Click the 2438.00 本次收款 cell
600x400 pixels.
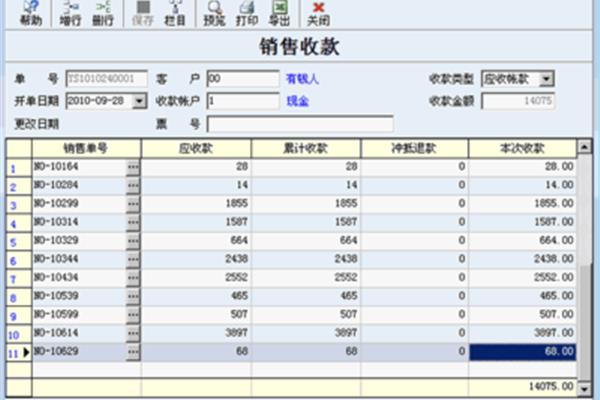[x=522, y=259]
